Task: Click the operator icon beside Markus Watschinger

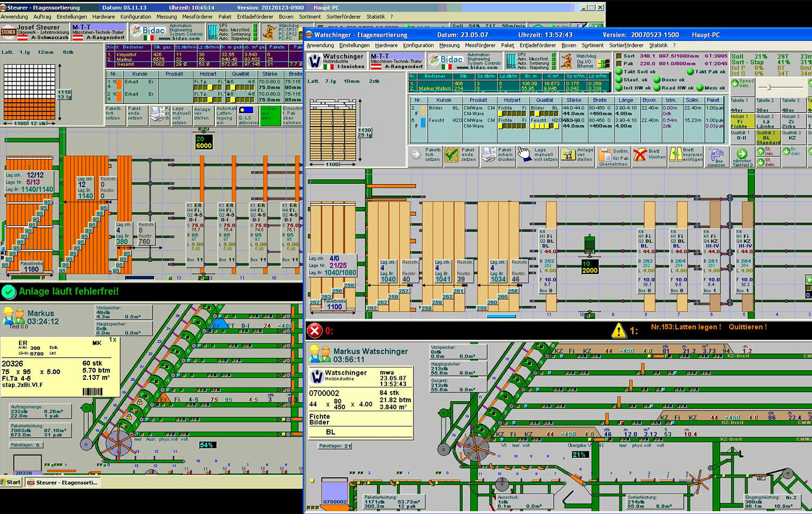Action: tap(320, 355)
